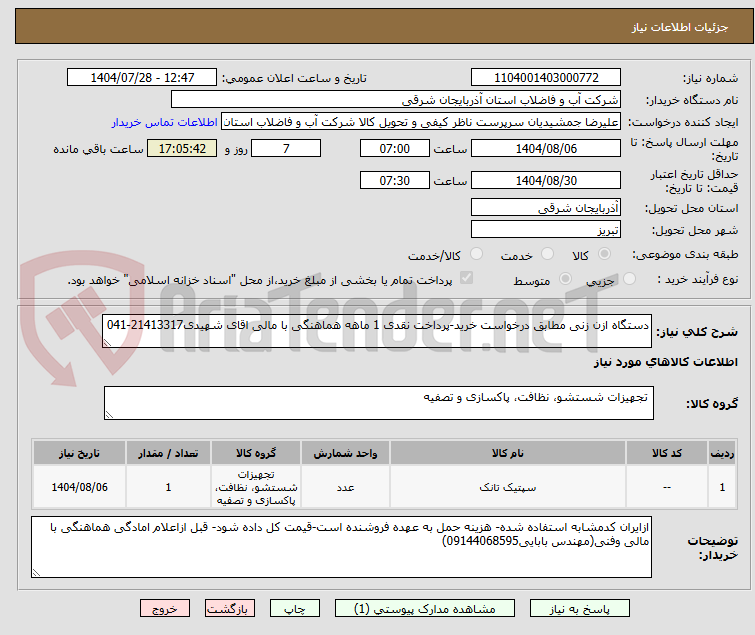Click the بازگشت back button
Screen dimensions: 755x635
click(x=230, y=609)
